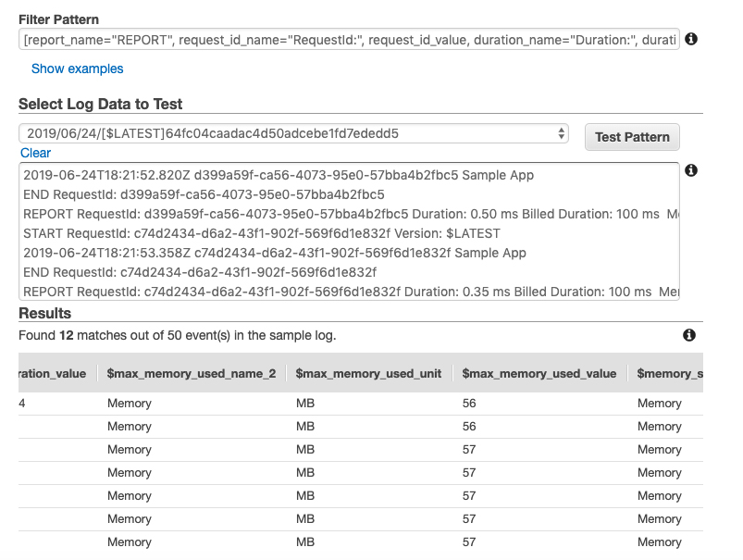Image resolution: width=743 pixels, height=560 pixels.
Task: Click the Select Log Data to Test heading
Action: pos(101,104)
